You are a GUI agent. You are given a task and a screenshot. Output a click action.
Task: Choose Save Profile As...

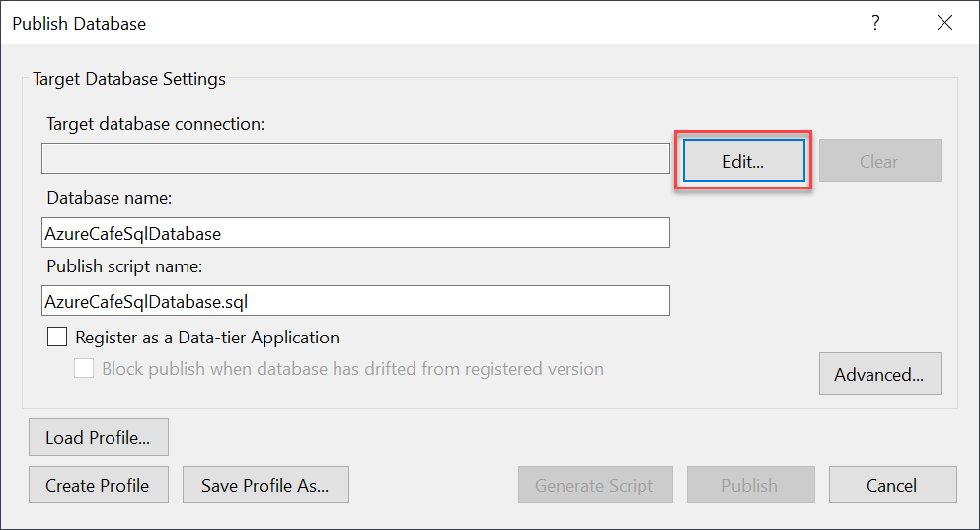tap(265, 485)
